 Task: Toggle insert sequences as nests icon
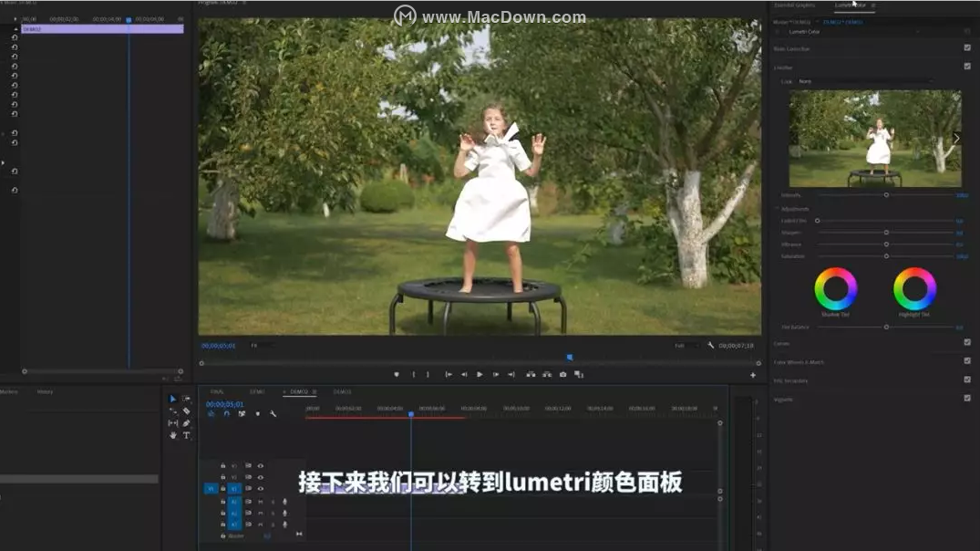click(x=211, y=414)
